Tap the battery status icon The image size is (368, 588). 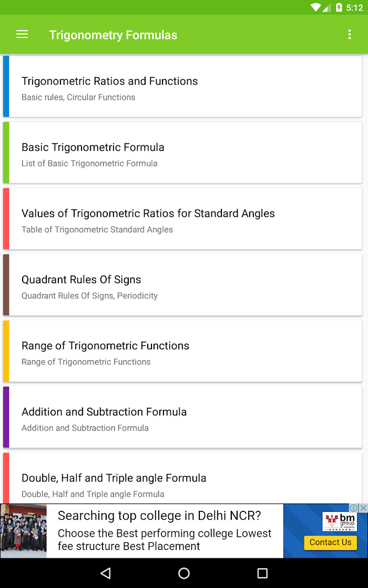(x=339, y=7)
